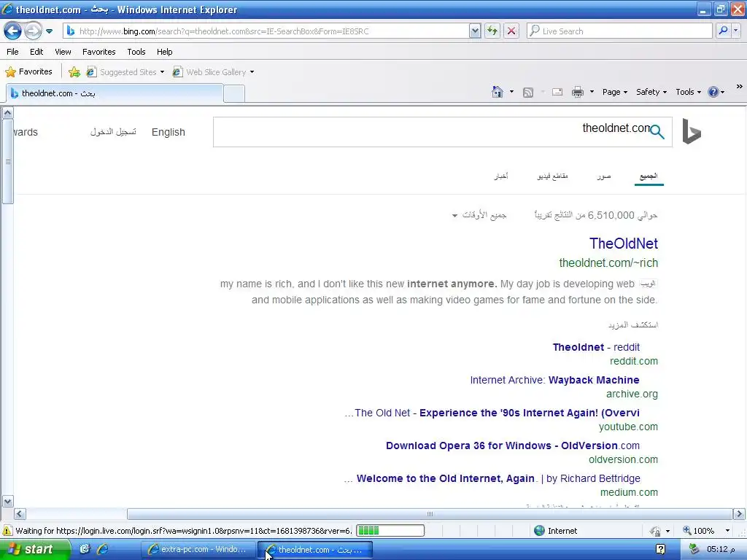The height and width of the screenshot is (560, 747).
Task: Expand the address bar history dropdown
Action: pos(474,31)
